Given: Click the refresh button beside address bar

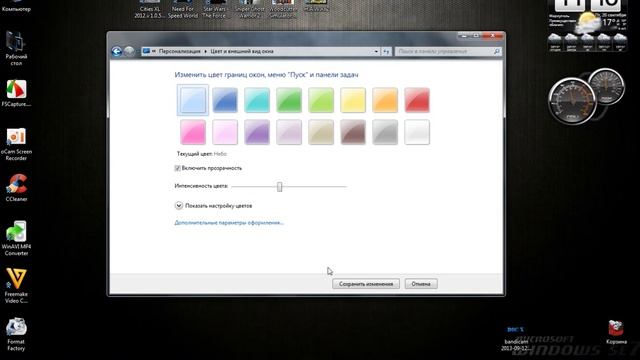Looking at the screenshot, I should pyautogui.click(x=386, y=51).
